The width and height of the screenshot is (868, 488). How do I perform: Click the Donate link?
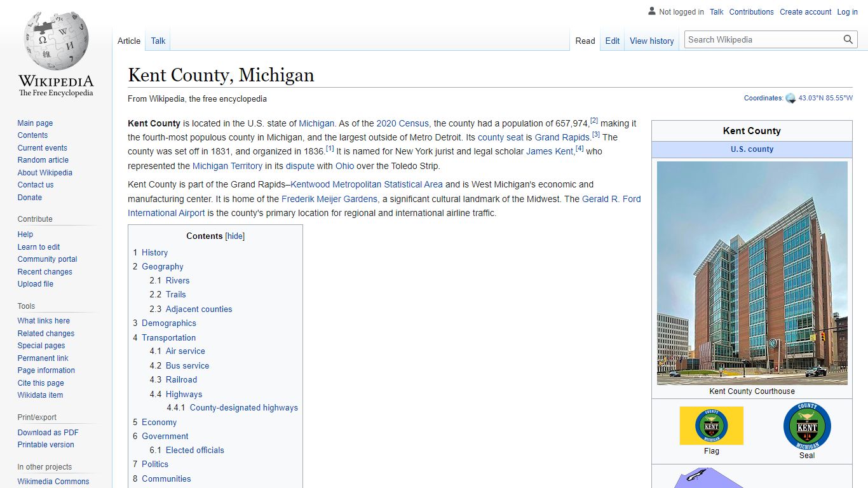tap(30, 198)
